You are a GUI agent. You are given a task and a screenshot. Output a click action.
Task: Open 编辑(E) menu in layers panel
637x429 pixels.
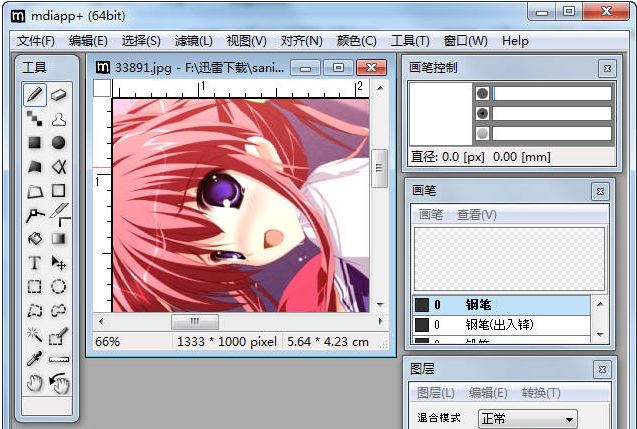coord(488,393)
